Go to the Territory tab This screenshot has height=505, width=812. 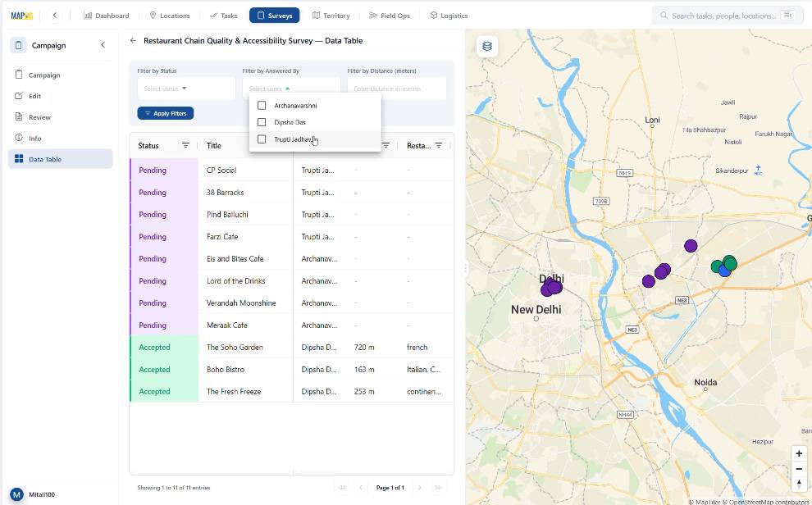click(331, 16)
